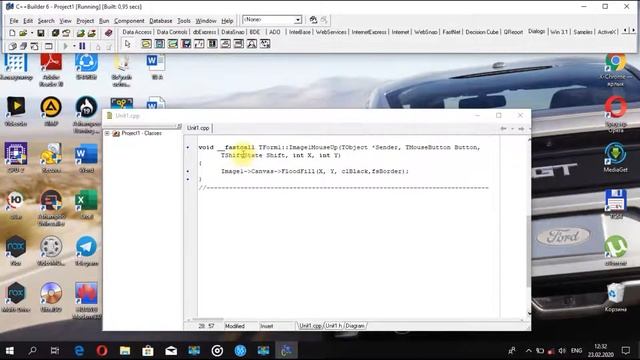Open the Window menu
The height and width of the screenshot is (360, 640).
pyautogui.click(x=206, y=21)
